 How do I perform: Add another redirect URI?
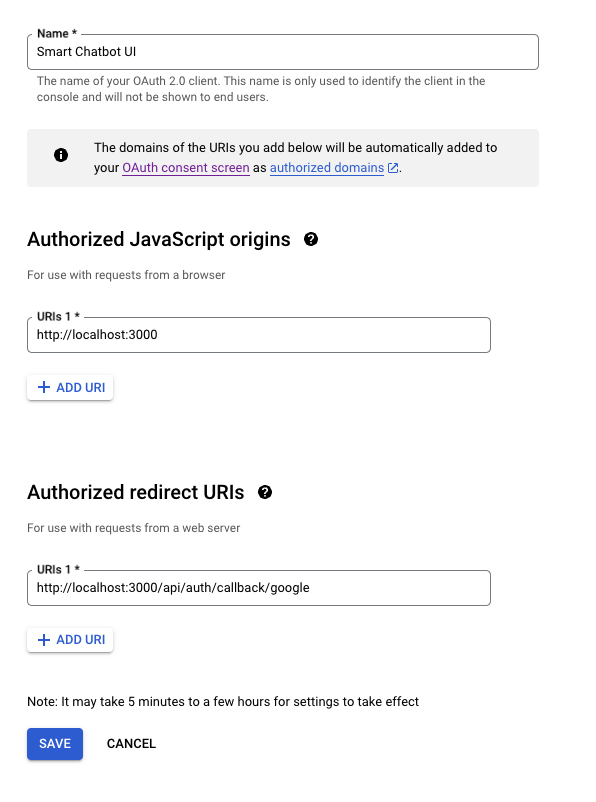tap(70, 639)
